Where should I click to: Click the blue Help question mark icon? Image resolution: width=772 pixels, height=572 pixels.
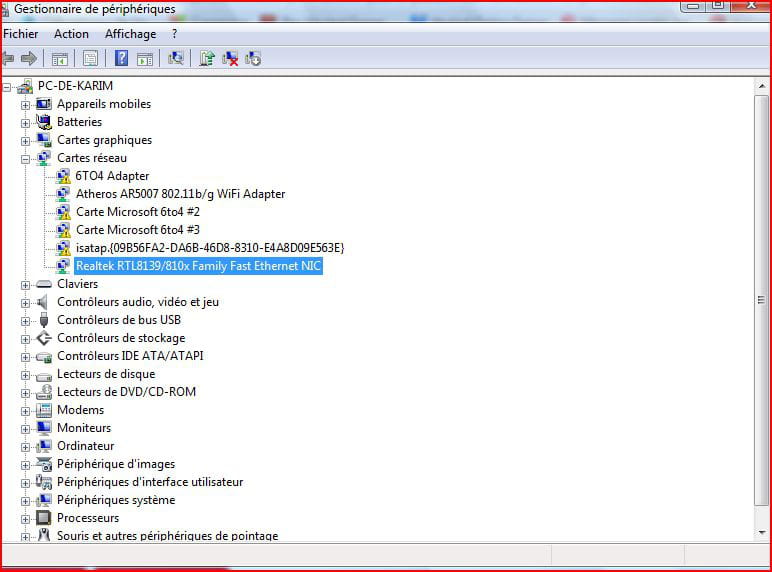coord(121,59)
